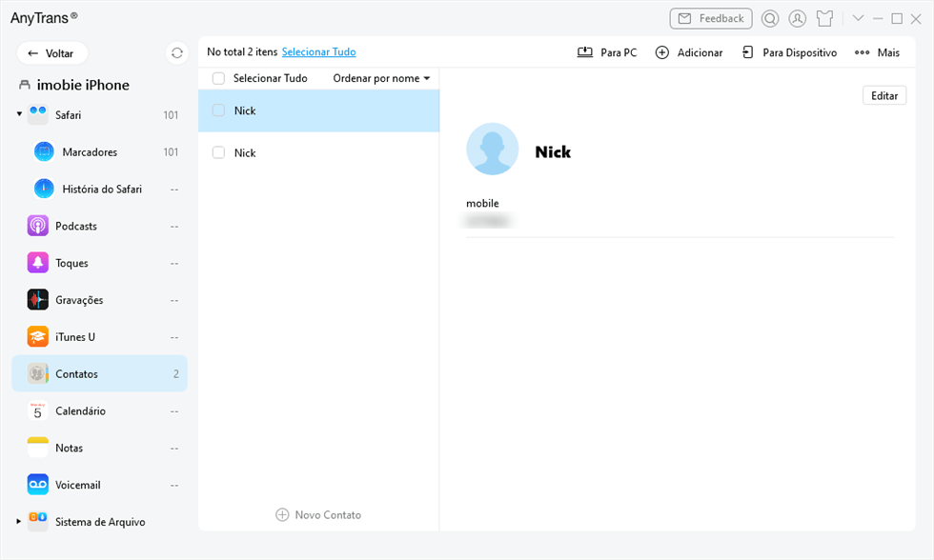Viewport: 934px width, 560px height.
Task: Click the large Nick name heading
Action: pyautogui.click(x=553, y=151)
